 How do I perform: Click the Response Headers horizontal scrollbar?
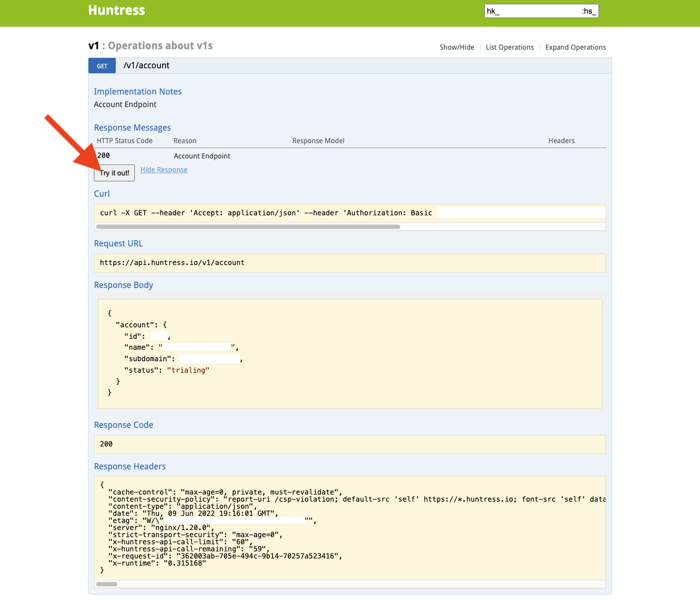tap(107, 584)
